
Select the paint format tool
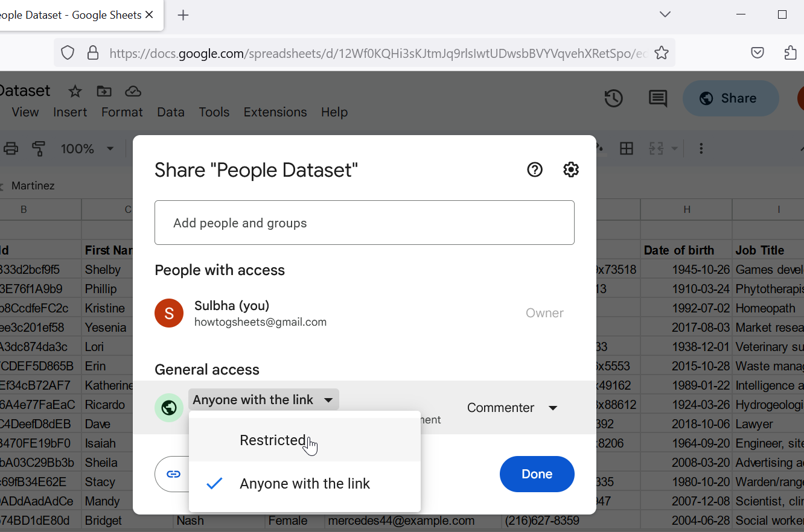39,148
